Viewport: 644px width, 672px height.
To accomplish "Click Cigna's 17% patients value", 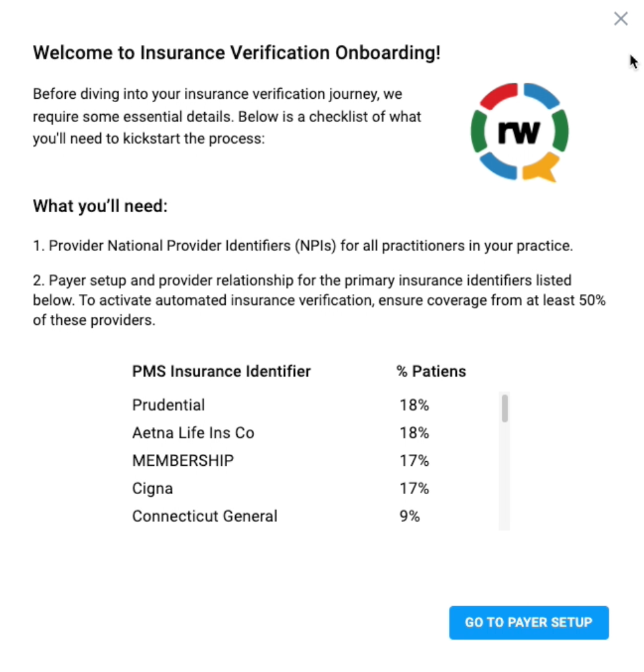I will click(414, 489).
